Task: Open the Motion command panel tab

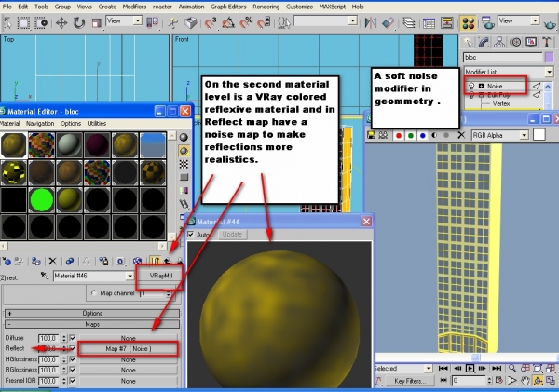Action: [515, 43]
